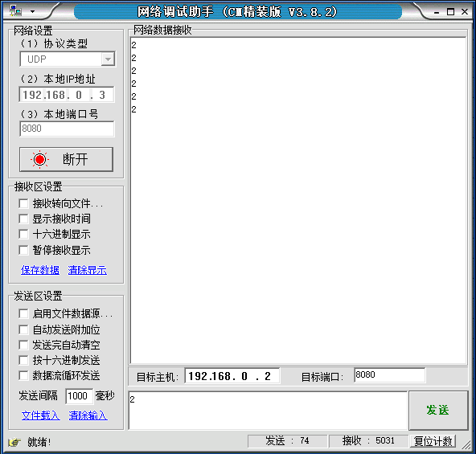Screen dimensions: 476x454
Task: Click the 保存数据 link
Action: (40, 270)
